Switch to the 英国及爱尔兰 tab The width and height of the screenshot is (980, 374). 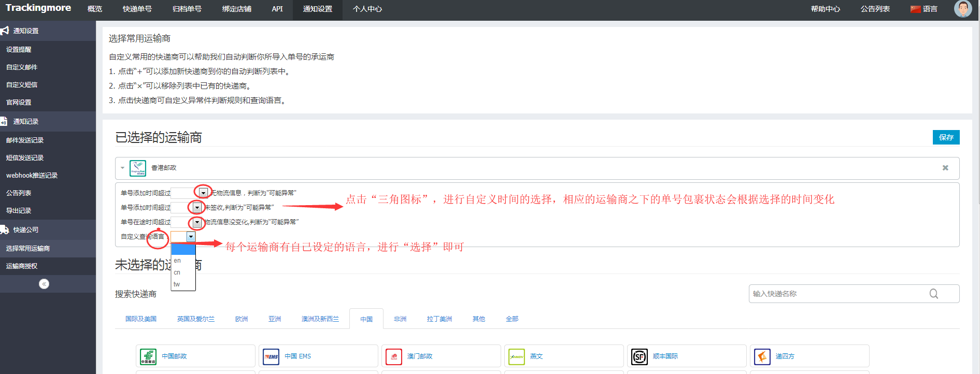coord(196,319)
